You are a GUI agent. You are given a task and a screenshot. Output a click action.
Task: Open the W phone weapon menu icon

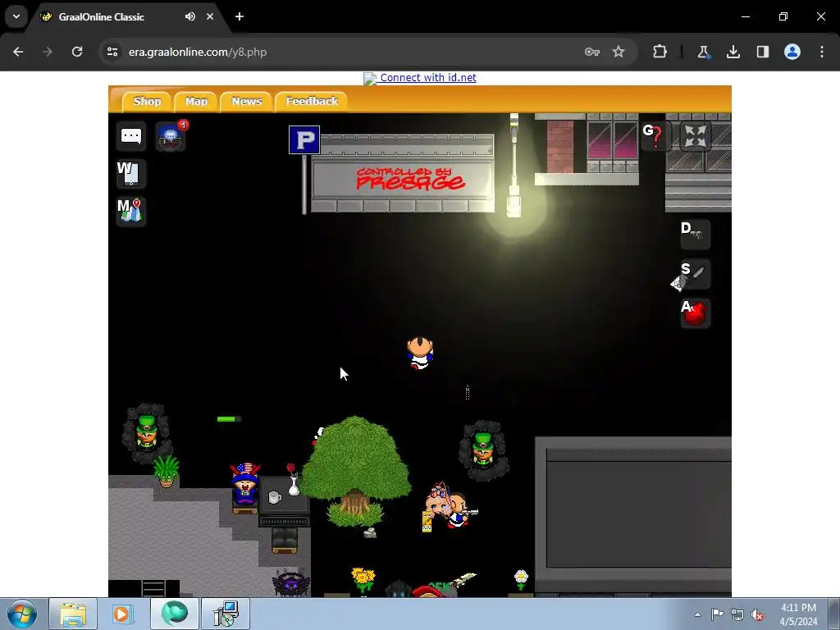tap(130, 174)
